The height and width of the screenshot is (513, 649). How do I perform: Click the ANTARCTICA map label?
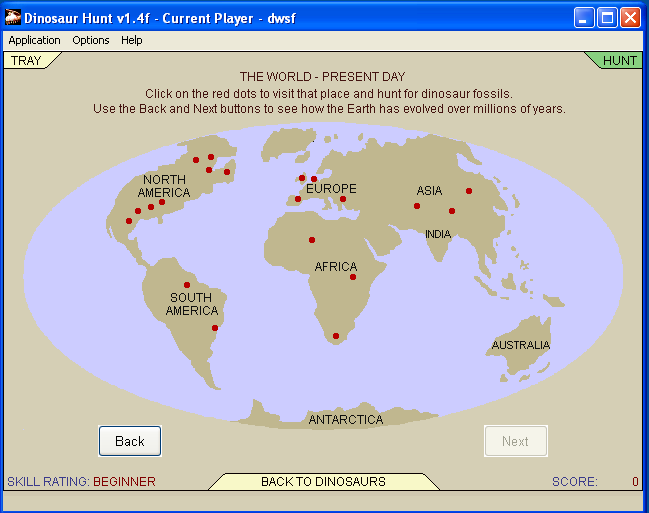[x=346, y=419]
